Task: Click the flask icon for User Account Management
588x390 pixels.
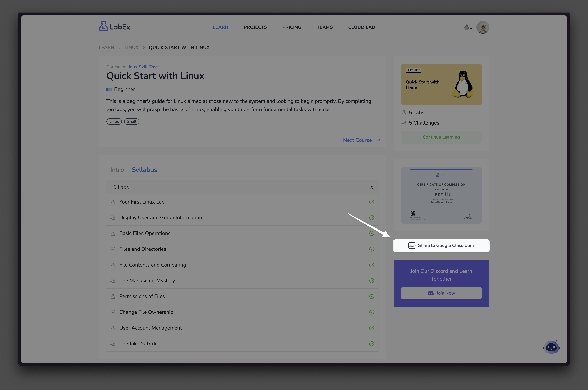Action: (x=113, y=328)
